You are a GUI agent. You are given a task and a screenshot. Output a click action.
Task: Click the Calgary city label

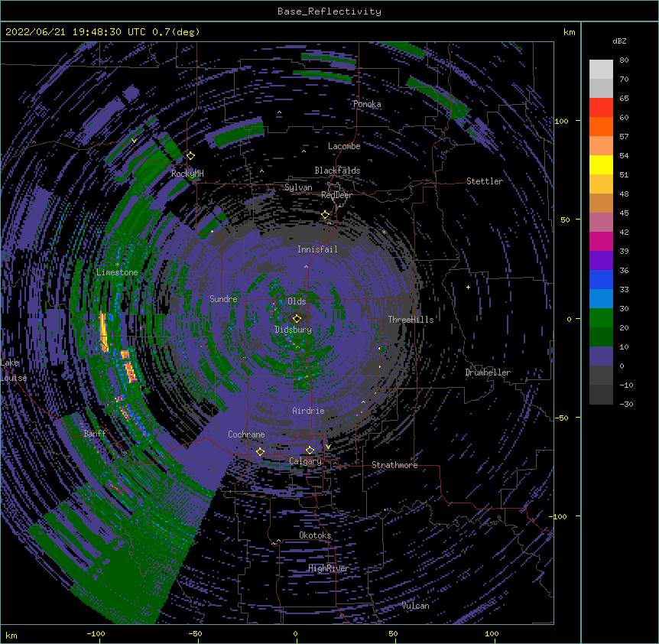click(306, 461)
